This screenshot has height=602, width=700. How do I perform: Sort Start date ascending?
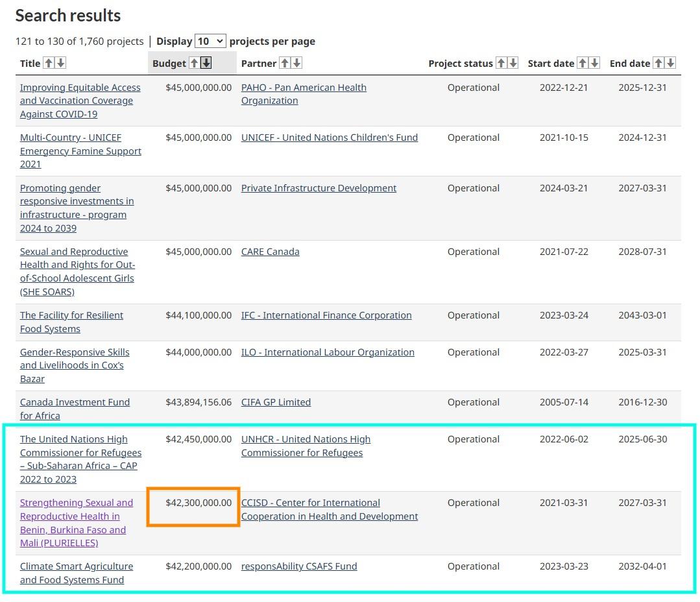pos(583,63)
